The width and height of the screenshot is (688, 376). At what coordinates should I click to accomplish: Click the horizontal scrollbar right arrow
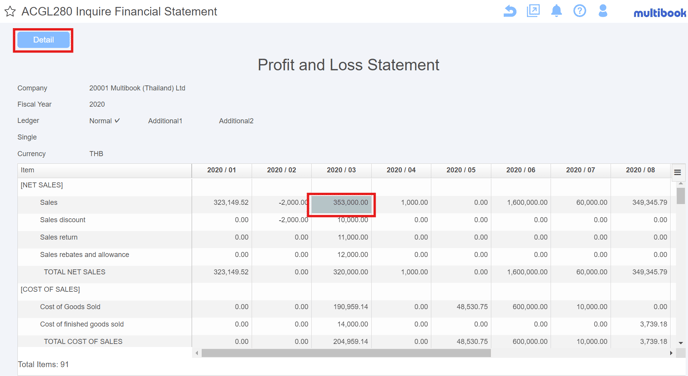pyautogui.click(x=671, y=353)
